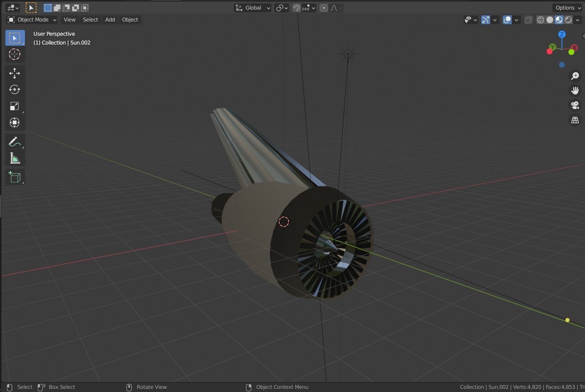Open the transform orientation dropdown showing Global

click(252, 8)
